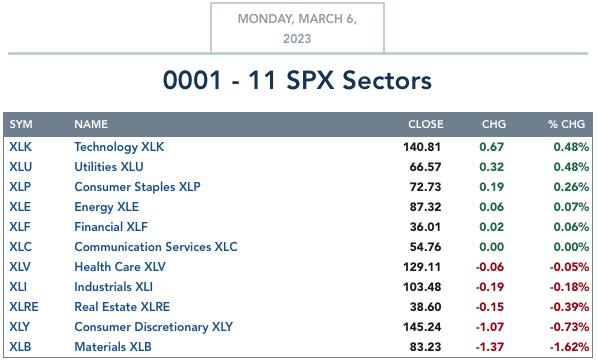Click the 0001 - 11 SPX Sectors heading
This screenshot has height=361, width=597.
(x=297, y=81)
